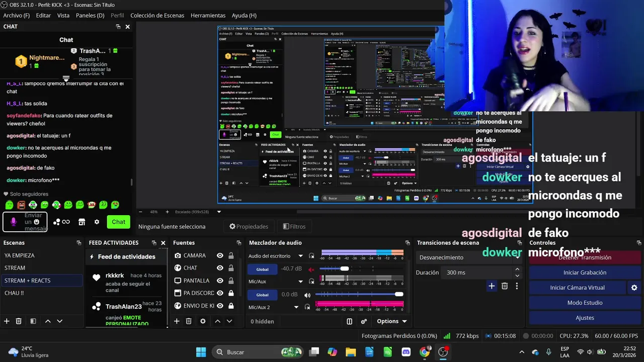
Task: Open the chat shop icon
Action: 82,222
